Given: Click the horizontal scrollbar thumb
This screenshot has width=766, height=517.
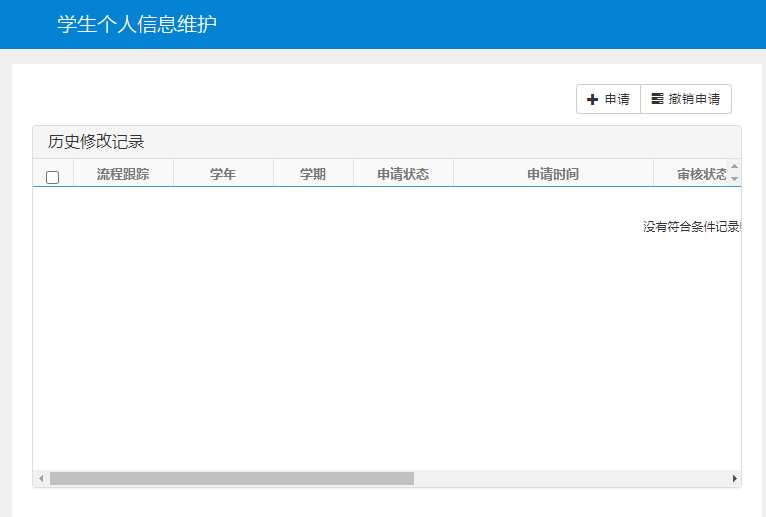Looking at the screenshot, I should click(231, 479).
